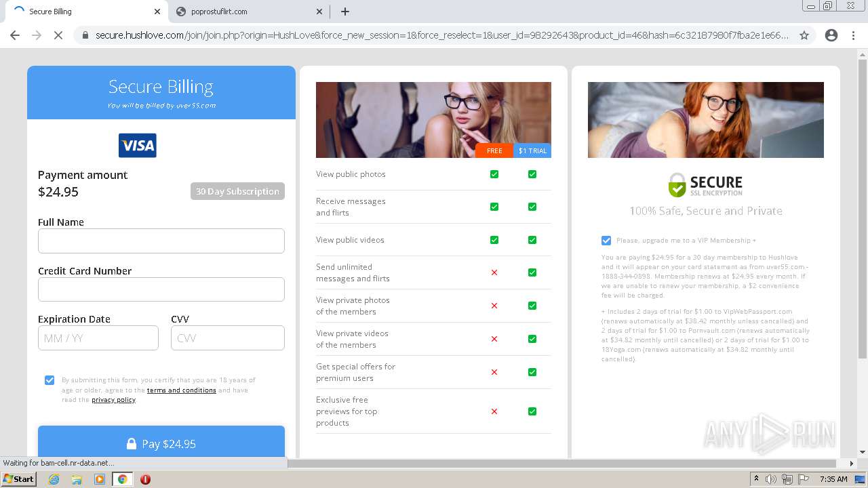868x488 pixels.
Task: Click the 30 Day Subscription badge
Action: (x=237, y=191)
